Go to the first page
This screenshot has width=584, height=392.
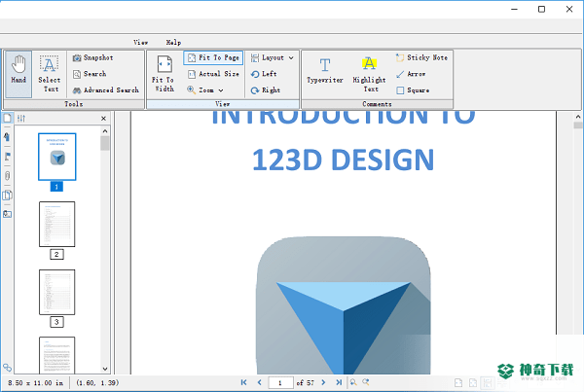pyautogui.click(x=244, y=382)
